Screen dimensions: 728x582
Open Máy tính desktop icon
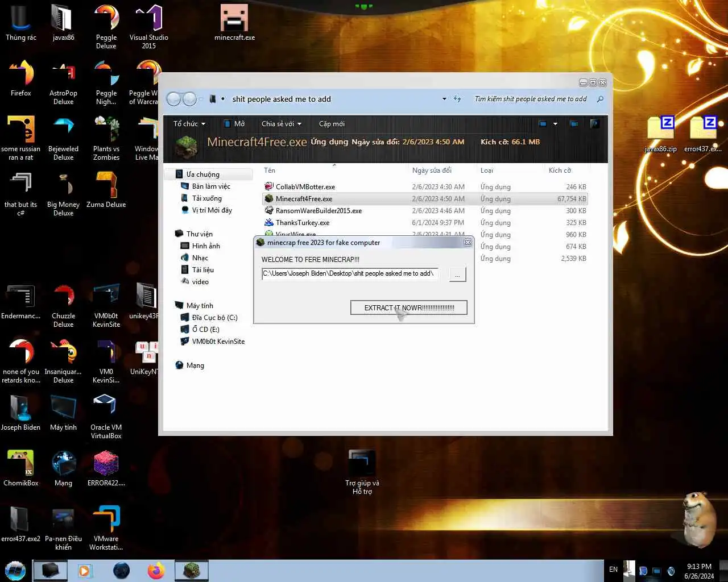click(x=63, y=413)
